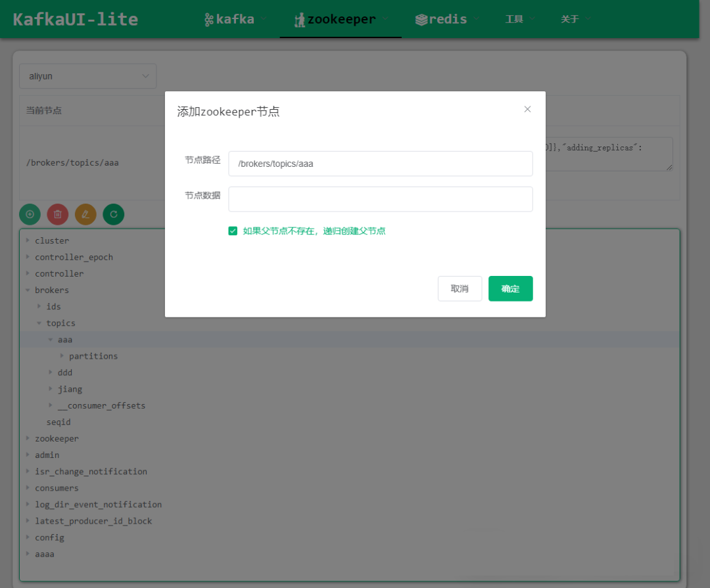Expand the partitions tree node
Viewport: 710px width, 588px height.
[62, 356]
